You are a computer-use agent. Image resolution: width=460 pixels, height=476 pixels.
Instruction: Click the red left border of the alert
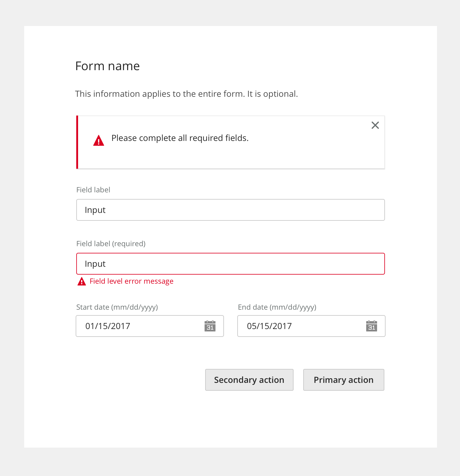(x=77, y=142)
